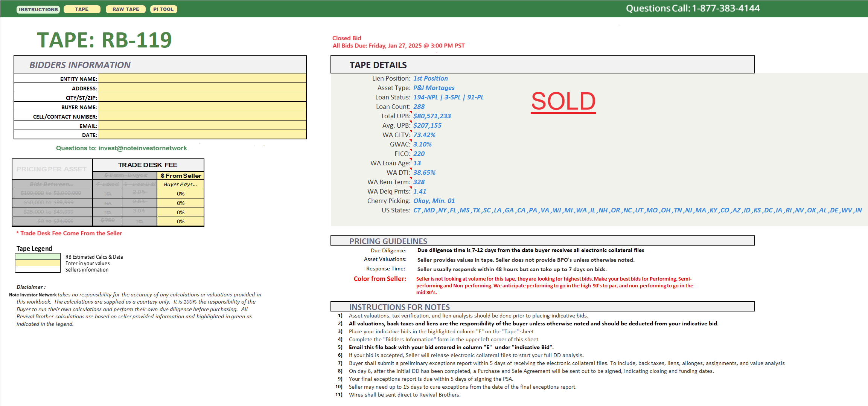
Task: Click the ENTITY NAME input field
Action: tap(202, 78)
